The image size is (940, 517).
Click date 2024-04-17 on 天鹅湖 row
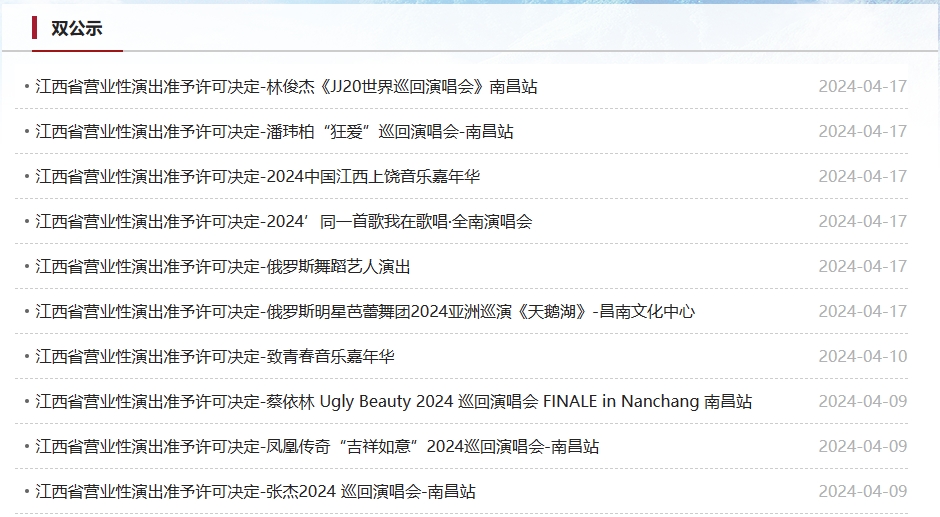[863, 311]
